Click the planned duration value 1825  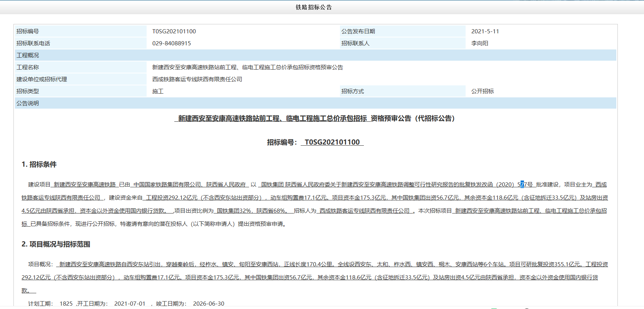tap(66, 304)
